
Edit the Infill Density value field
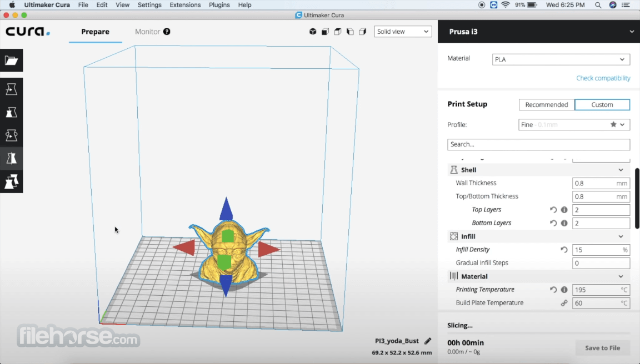click(x=601, y=250)
